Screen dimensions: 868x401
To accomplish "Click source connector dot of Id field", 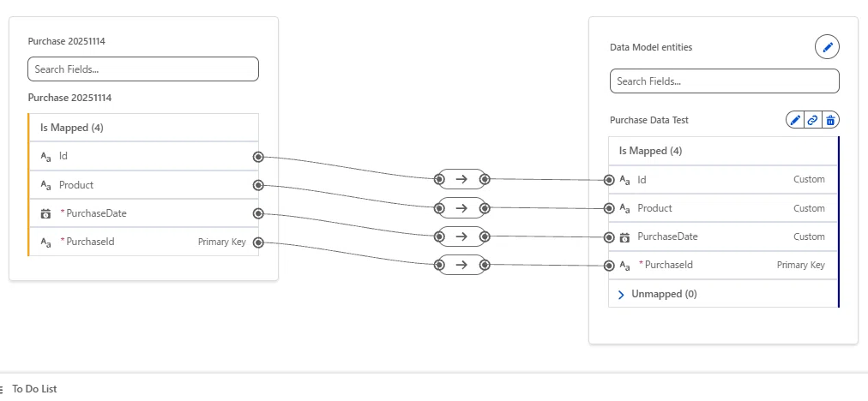I will pyautogui.click(x=258, y=157).
